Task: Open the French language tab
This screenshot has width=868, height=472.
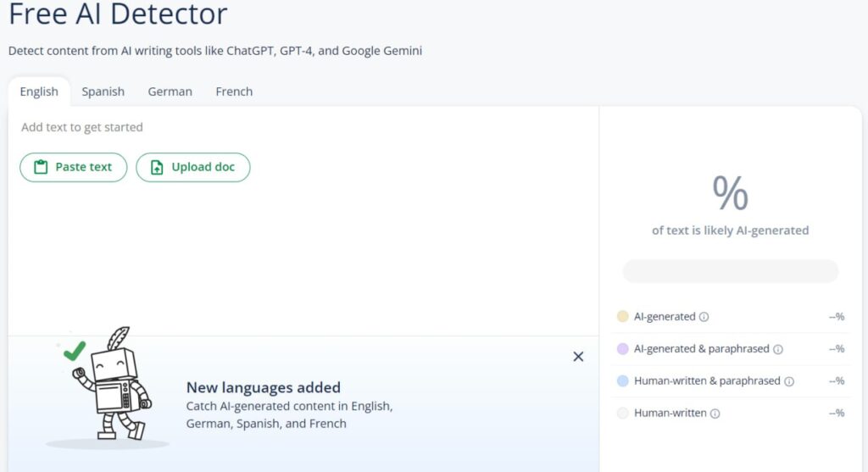Action: click(234, 92)
